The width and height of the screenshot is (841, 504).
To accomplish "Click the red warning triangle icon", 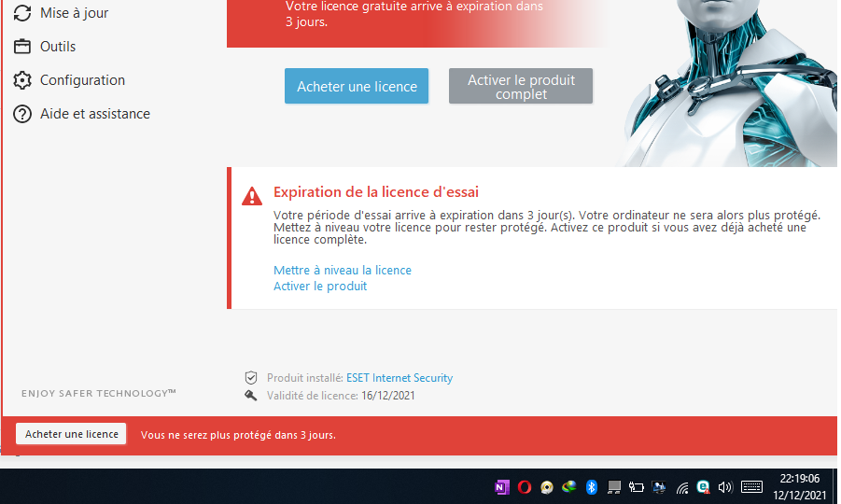I will 251,196.
